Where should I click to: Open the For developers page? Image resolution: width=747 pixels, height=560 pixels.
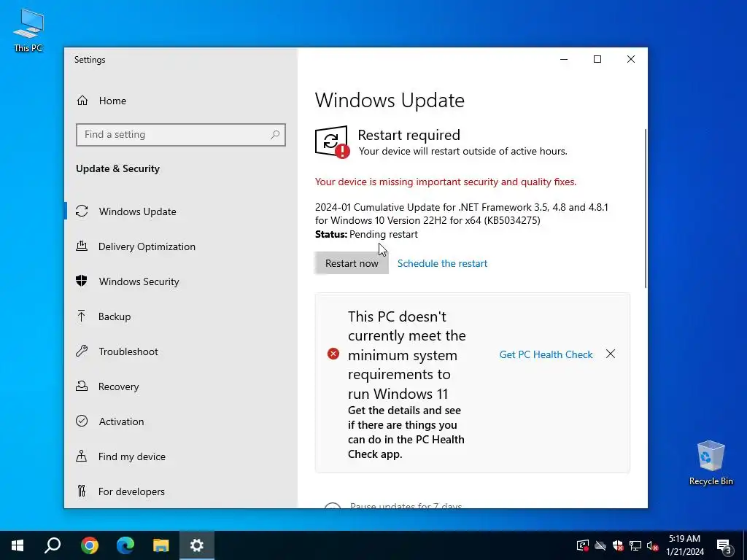click(x=181, y=491)
